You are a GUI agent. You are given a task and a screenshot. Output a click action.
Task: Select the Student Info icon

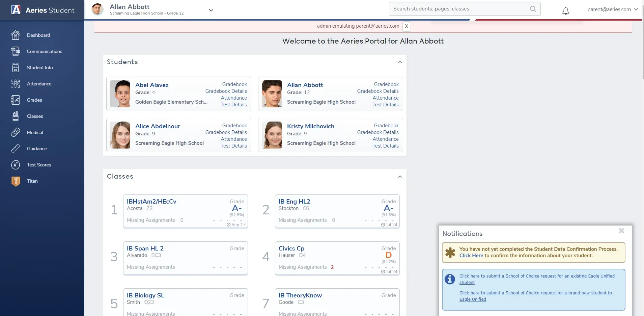tap(16, 68)
